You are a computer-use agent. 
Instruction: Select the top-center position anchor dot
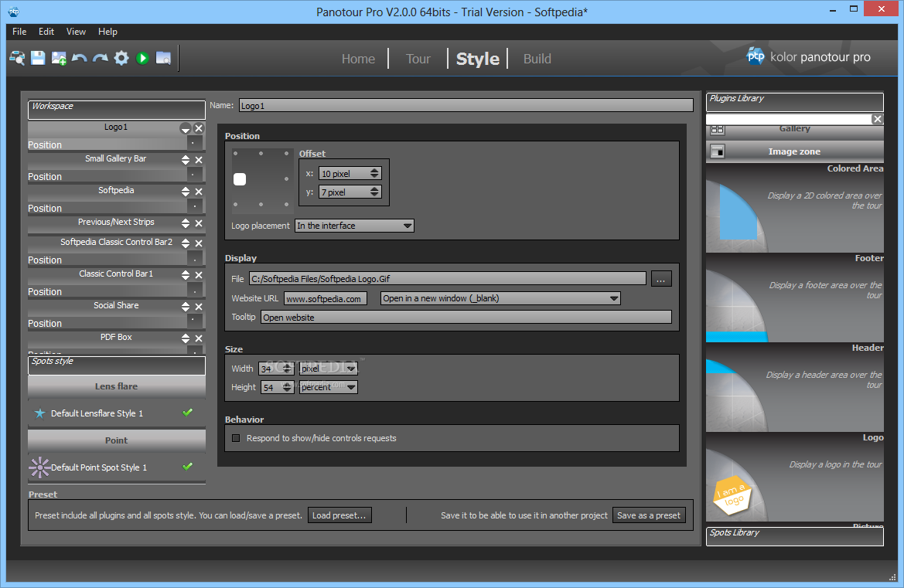click(x=261, y=153)
